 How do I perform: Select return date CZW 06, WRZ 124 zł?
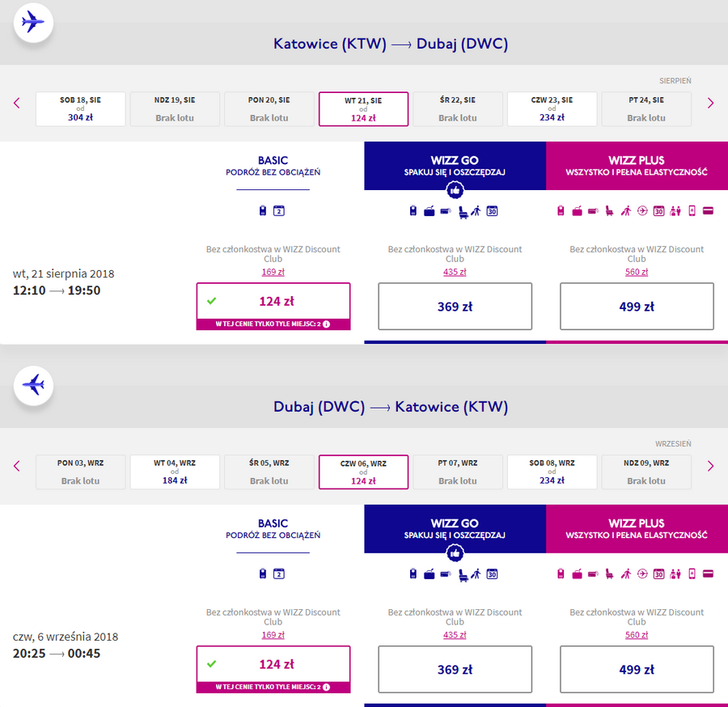(363, 472)
